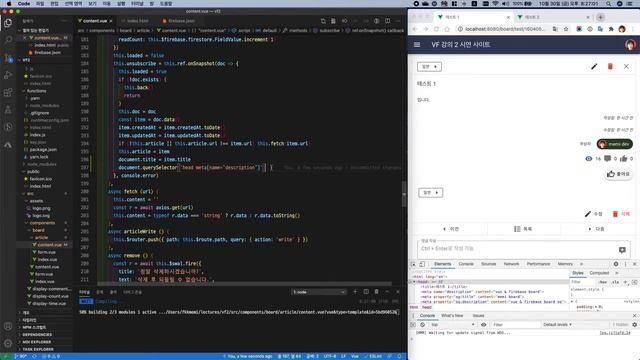Open the category dropdown button atop the article
640x360 pixels.
429,67
